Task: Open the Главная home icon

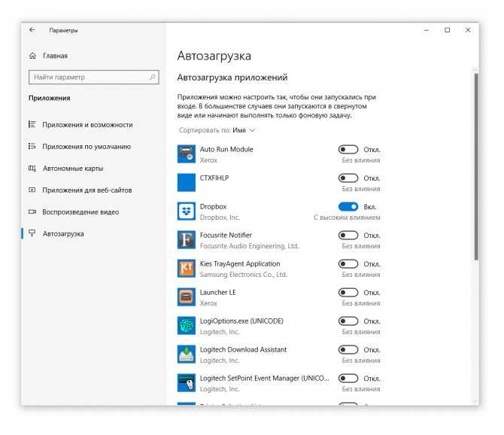Action: coord(32,56)
